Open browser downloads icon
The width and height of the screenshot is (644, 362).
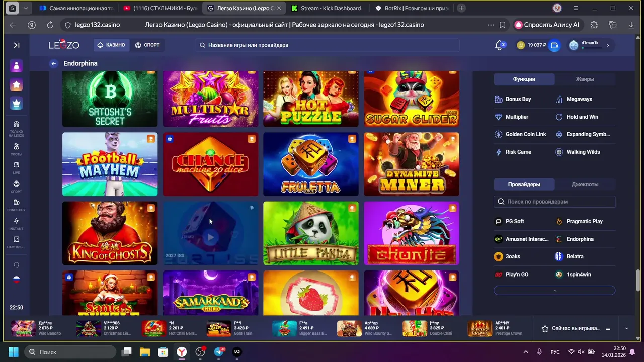click(631, 25)
